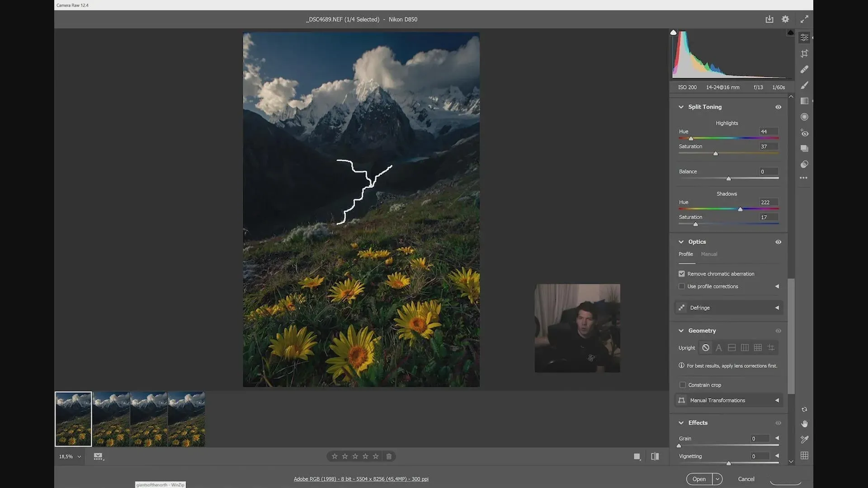The width and height of the screenshot is (868, 488).
Task: Click the Cancel button
Action: [x=746, y=479]
